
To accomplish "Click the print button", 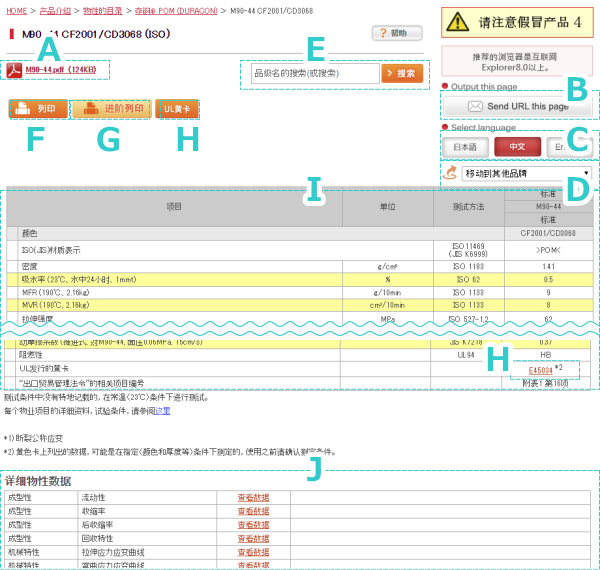I will tap(38, 109).
